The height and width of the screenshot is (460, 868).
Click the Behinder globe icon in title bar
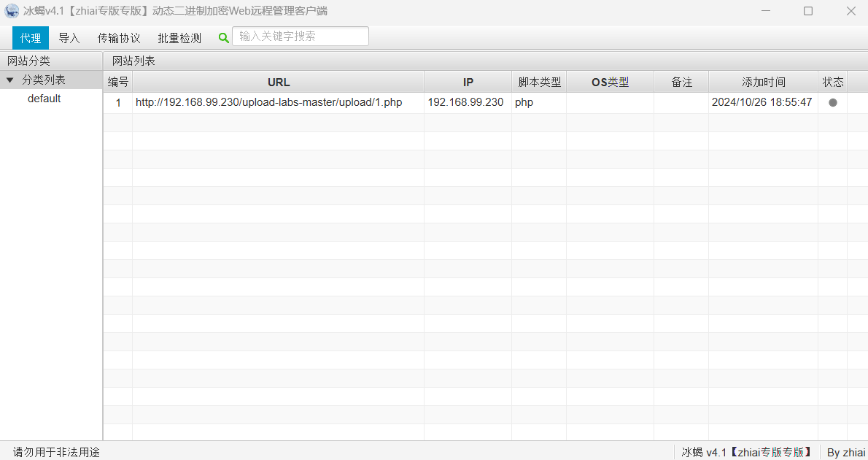[x=12, y=10]
